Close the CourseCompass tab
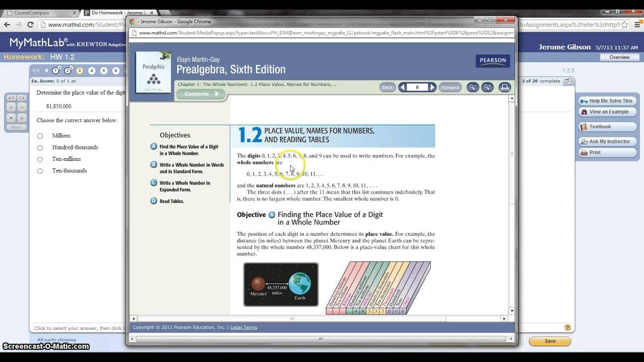The image size is (644, 362). [74, 13]
